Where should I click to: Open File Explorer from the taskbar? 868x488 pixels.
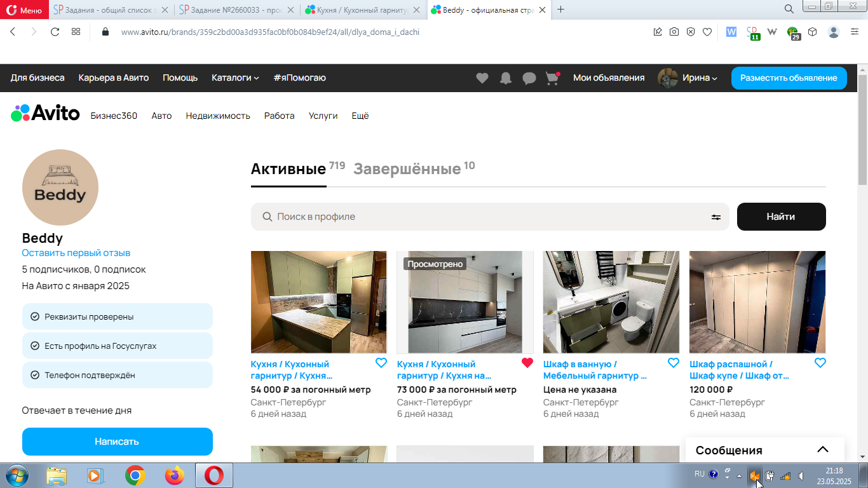(57, 475)
